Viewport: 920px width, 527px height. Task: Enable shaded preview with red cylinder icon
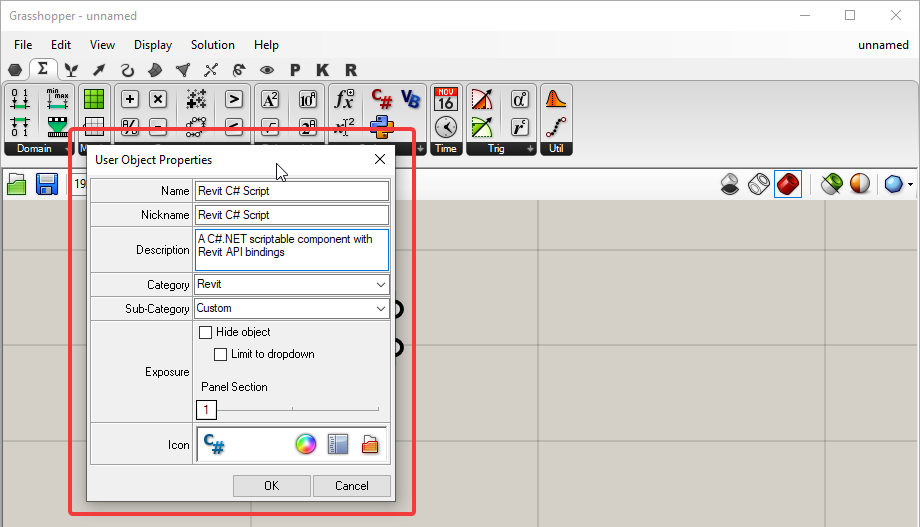(x=788, y=185)
